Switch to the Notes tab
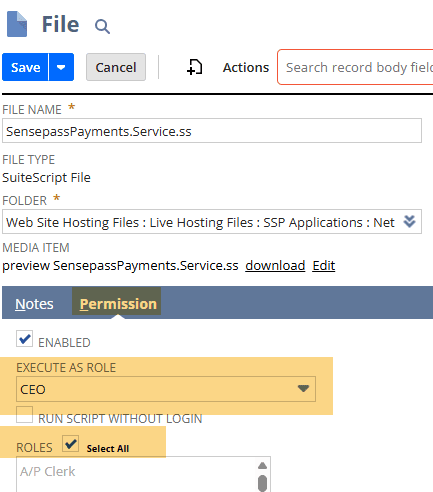 [x=34, y=304]
